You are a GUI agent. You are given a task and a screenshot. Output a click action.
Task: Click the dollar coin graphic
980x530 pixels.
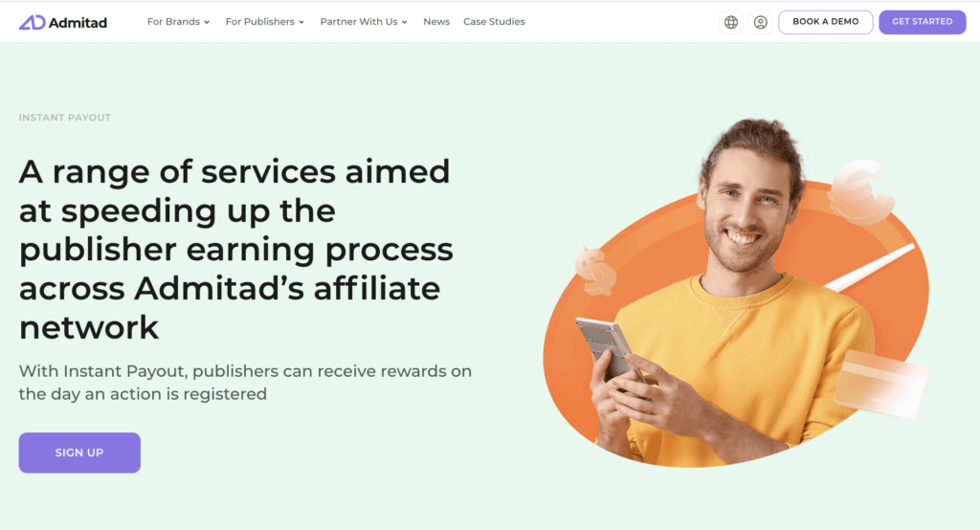tap(596, 271)
